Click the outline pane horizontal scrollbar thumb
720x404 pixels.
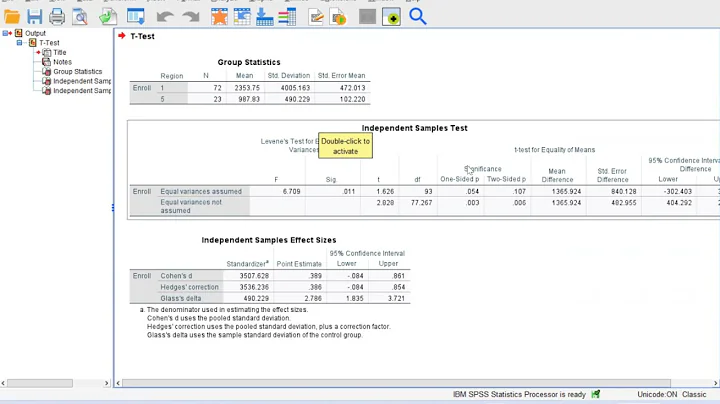(x=40, y=383)
